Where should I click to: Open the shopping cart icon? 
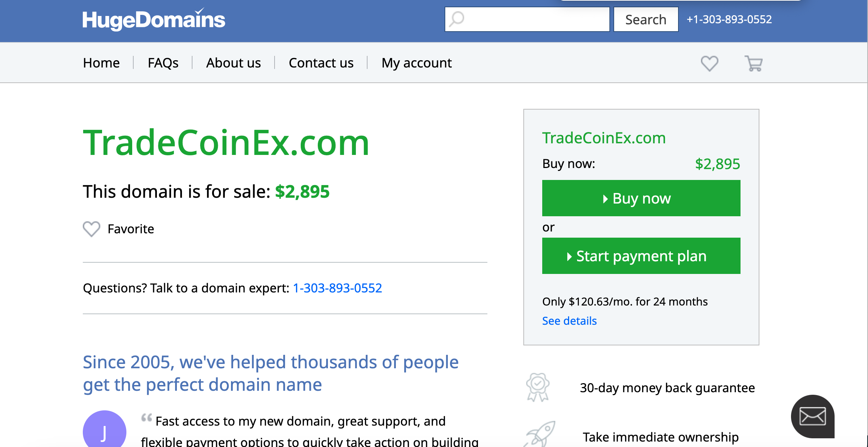[753, 63]
